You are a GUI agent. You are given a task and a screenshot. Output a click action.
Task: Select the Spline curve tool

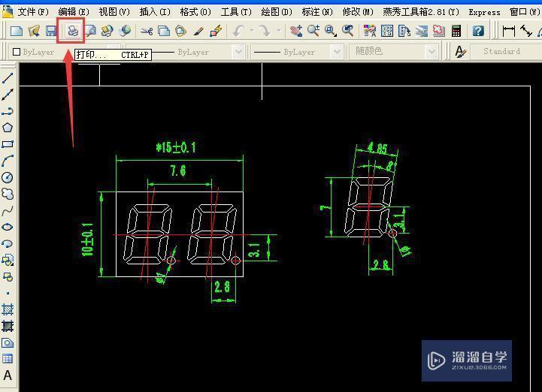click(x=8, y=211)
